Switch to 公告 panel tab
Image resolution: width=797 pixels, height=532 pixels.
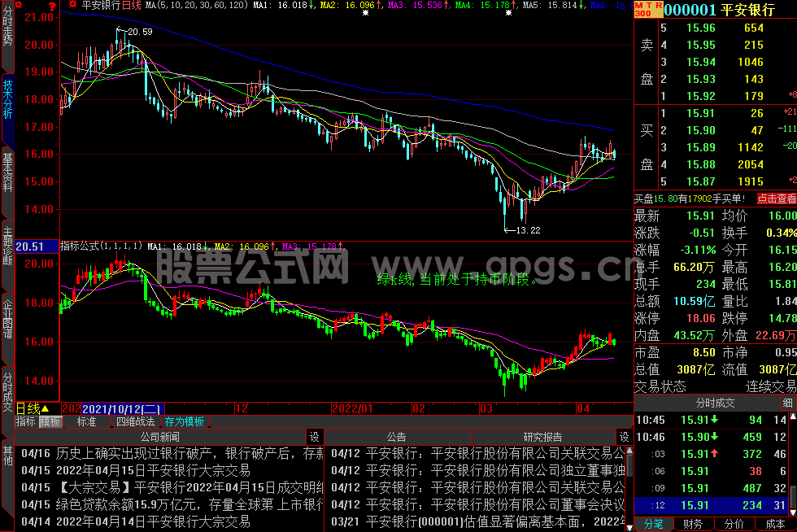click(x=397, y=437)
